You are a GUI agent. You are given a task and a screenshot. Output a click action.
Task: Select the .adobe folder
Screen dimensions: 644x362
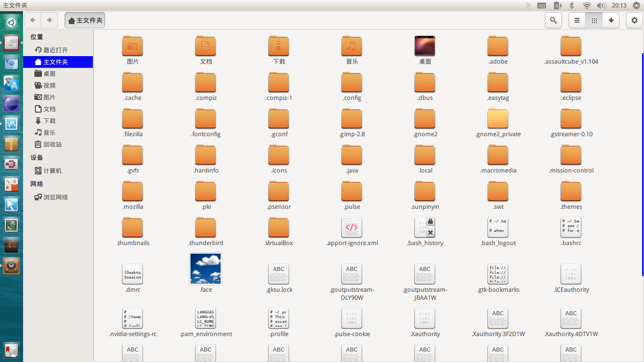498,46
